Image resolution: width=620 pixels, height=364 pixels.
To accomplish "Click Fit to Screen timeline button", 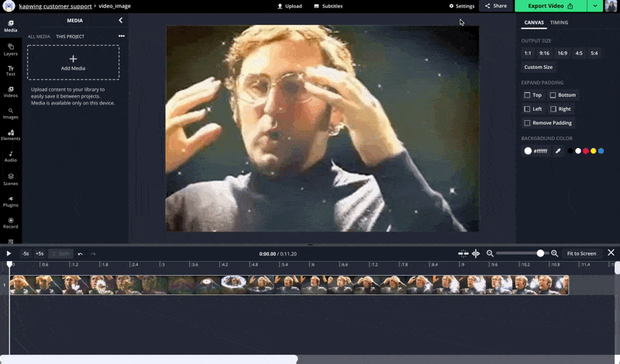I will point(581,253).
